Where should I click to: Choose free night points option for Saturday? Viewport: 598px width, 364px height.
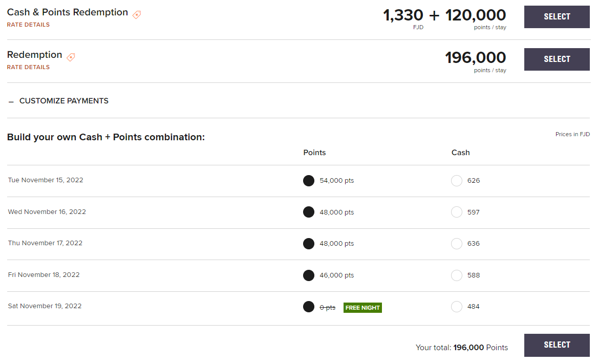[x=309, y=307]
